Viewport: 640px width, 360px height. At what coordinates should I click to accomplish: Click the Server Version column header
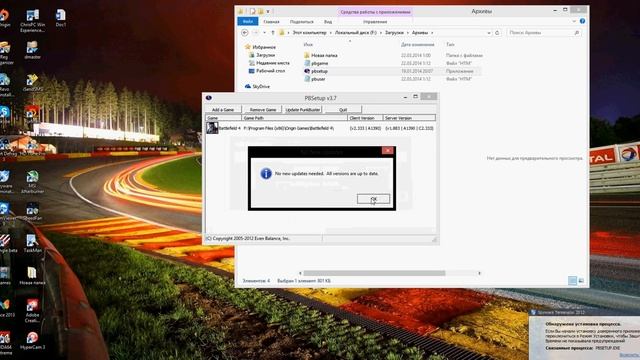click(x=409, y=118)
